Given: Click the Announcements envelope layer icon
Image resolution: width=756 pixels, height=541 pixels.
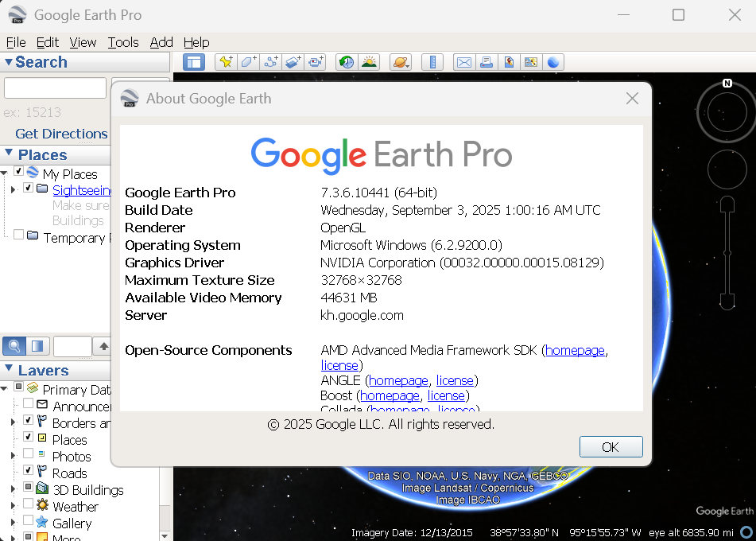Looking at the screenshot, I should coord(42,404).
